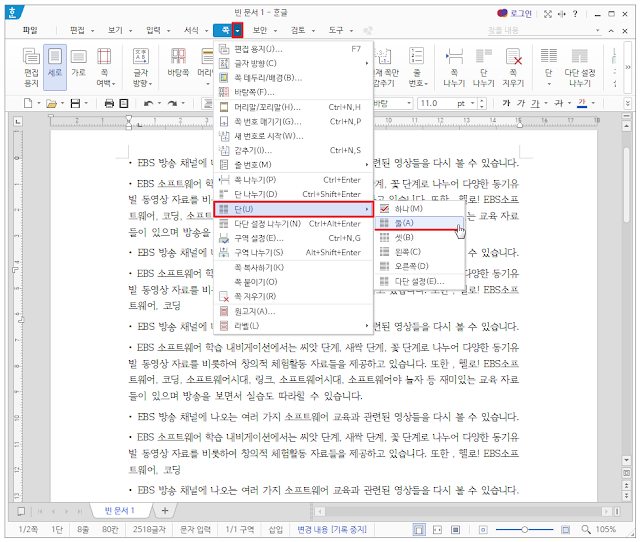Open font color 가 swatch
Screen dimensions: 640x542
(582, 103)
